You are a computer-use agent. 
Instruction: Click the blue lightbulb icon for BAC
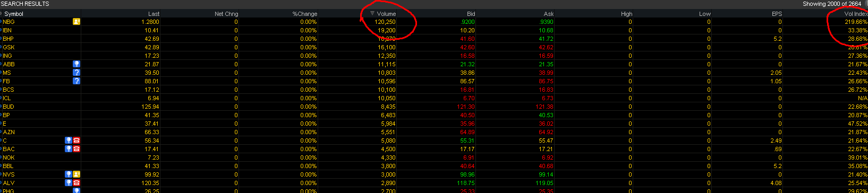coord(69,149)
